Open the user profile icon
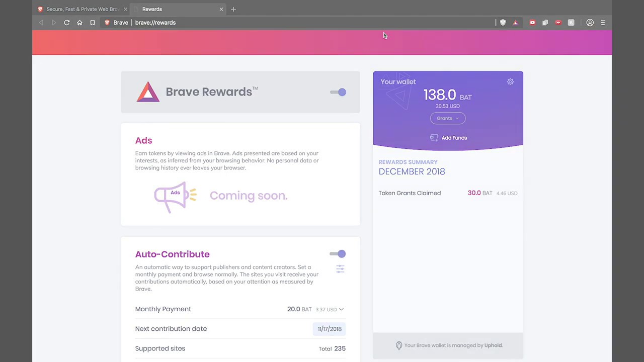 (x=590, y=23)
